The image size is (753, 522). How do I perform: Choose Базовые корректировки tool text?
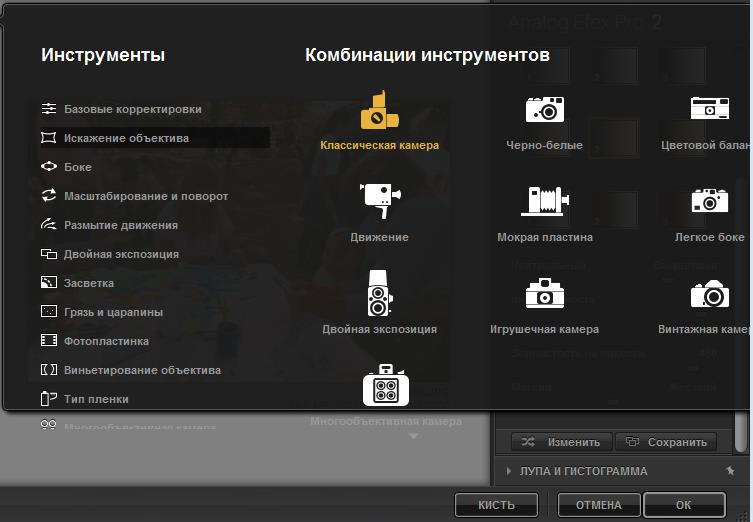(133, 109)
